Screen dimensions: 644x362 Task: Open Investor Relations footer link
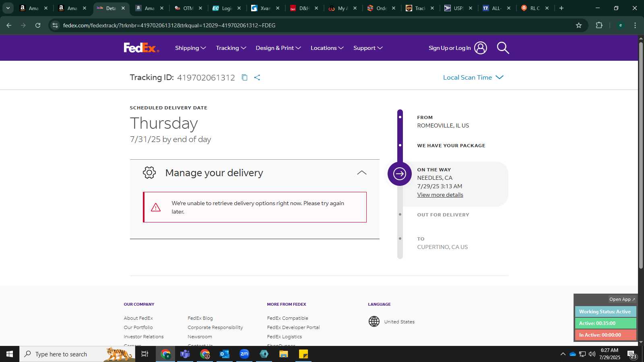pyautogui.click(x=144, y=337)
